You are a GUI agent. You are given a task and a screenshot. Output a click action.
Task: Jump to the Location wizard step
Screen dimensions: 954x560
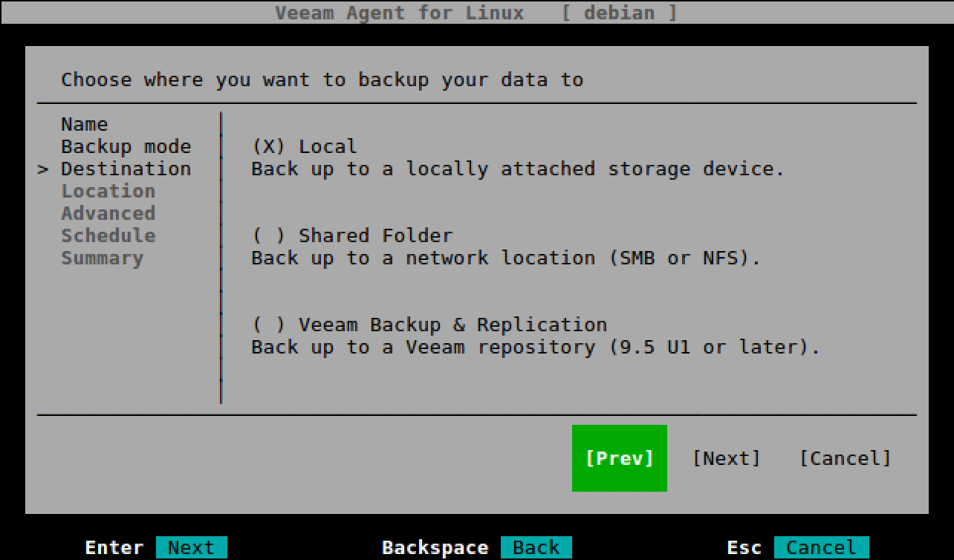coord(108,191)
